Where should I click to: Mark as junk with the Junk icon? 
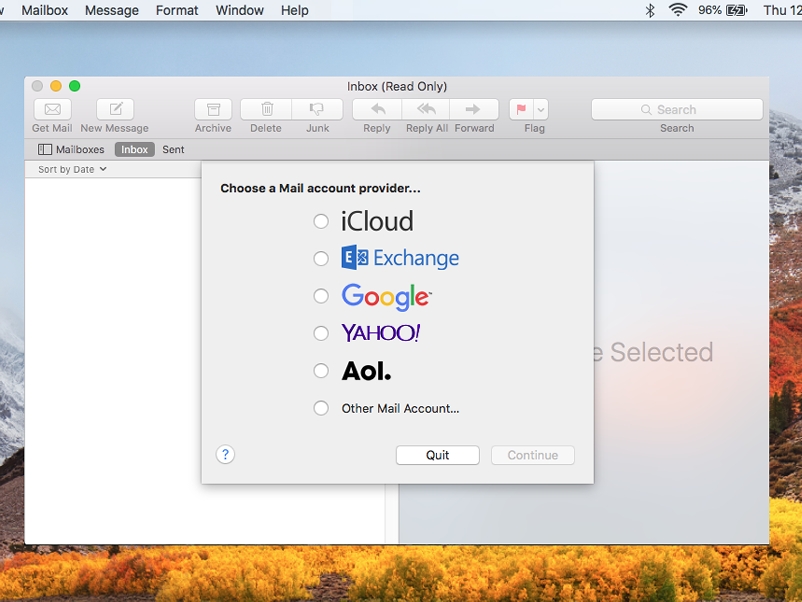pyautogui.click(x=317, y=109)
